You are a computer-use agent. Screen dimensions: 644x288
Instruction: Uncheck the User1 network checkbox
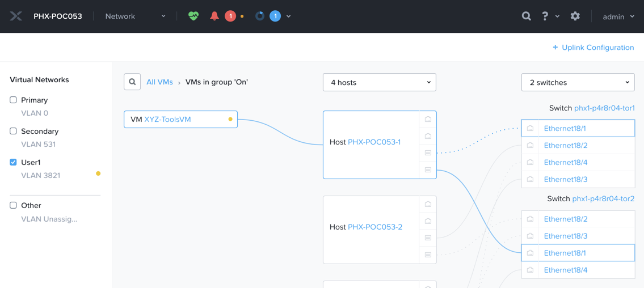click(13, 163)
